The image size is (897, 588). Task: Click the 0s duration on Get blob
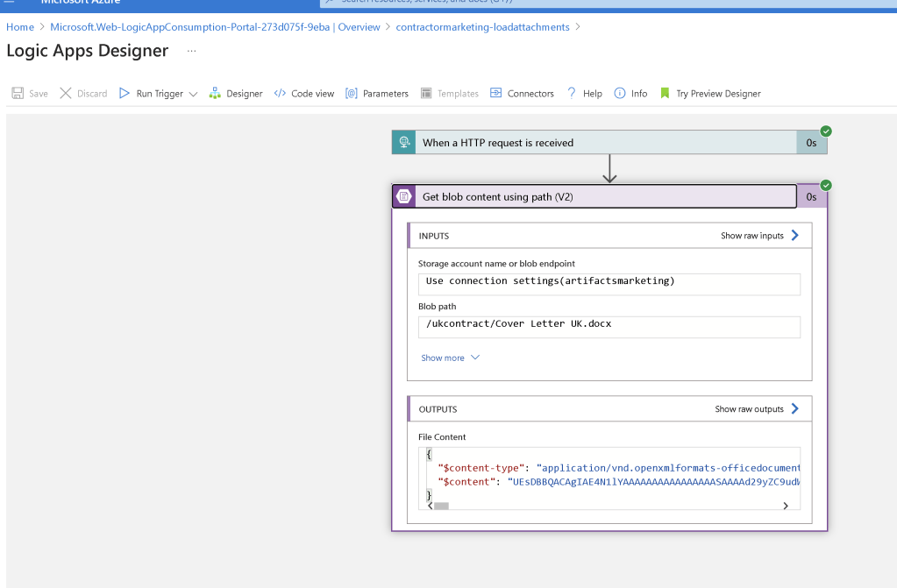click(x=811, y=197)
